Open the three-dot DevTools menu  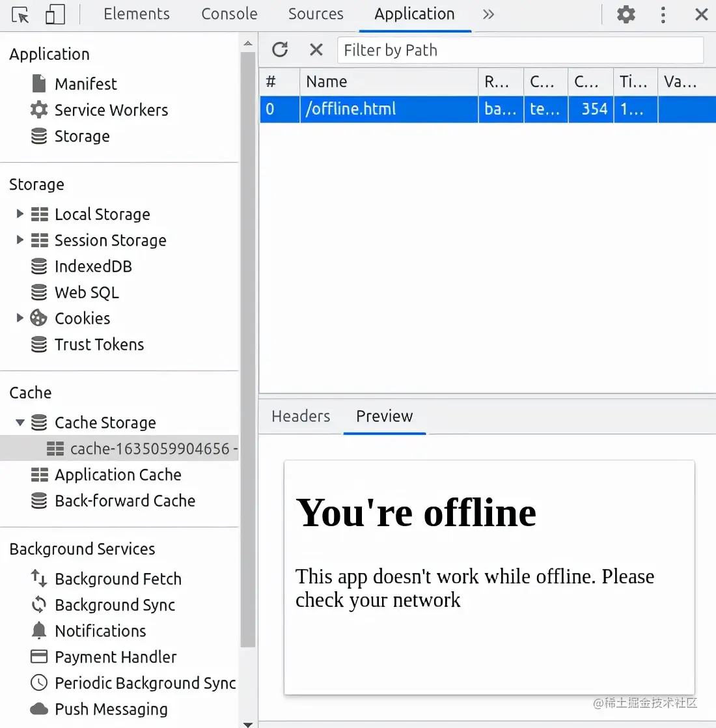663,15
